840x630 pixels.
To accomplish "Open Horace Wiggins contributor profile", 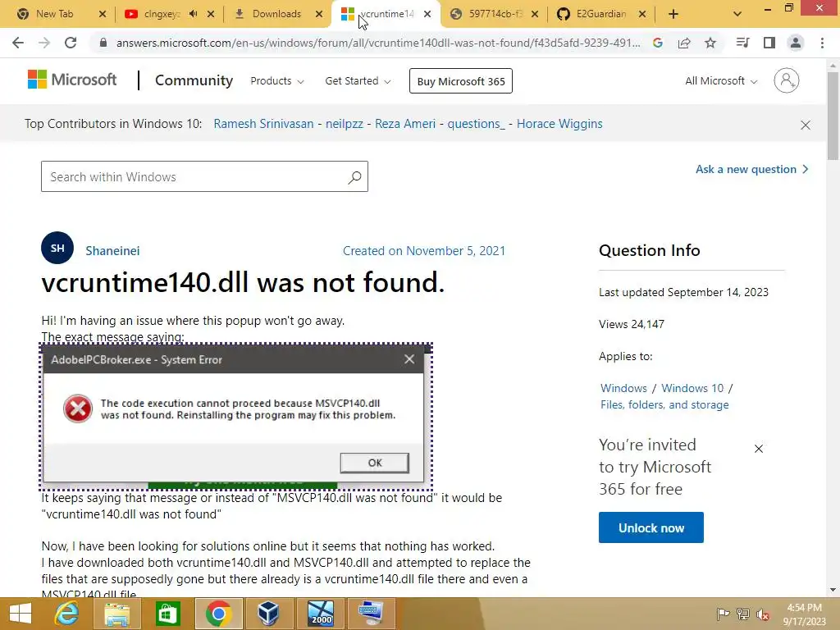I will (559, 124).
